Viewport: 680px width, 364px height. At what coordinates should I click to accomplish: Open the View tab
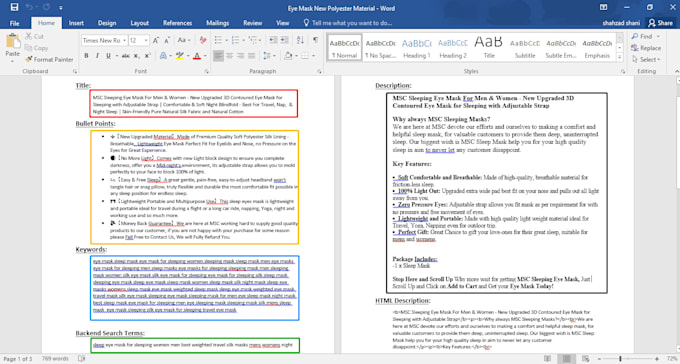(282, 23)
